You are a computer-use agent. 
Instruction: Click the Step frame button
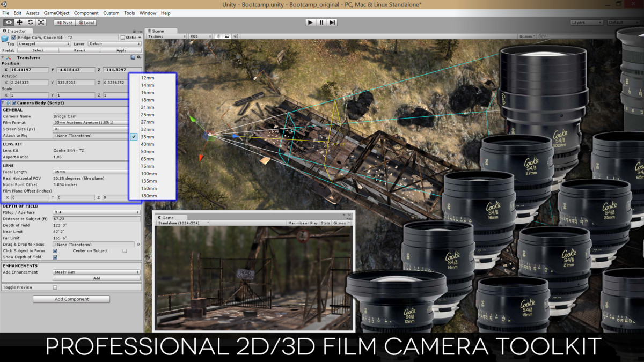(332, 23)
